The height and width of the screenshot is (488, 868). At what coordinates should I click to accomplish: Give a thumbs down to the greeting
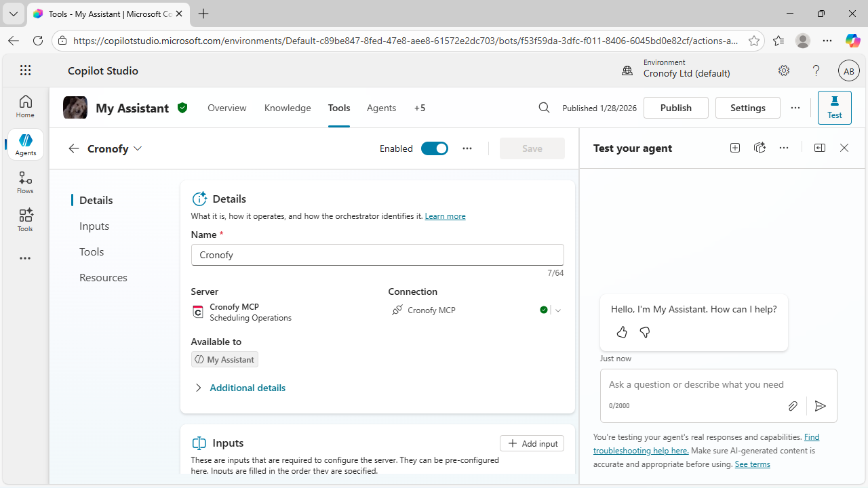coord(645,332)
